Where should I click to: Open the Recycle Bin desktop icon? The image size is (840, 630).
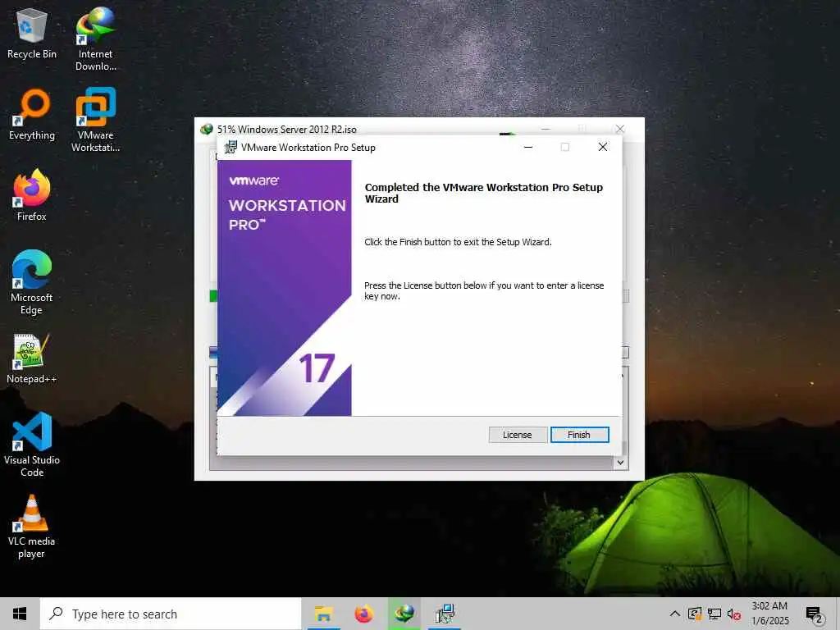[32, 34]
